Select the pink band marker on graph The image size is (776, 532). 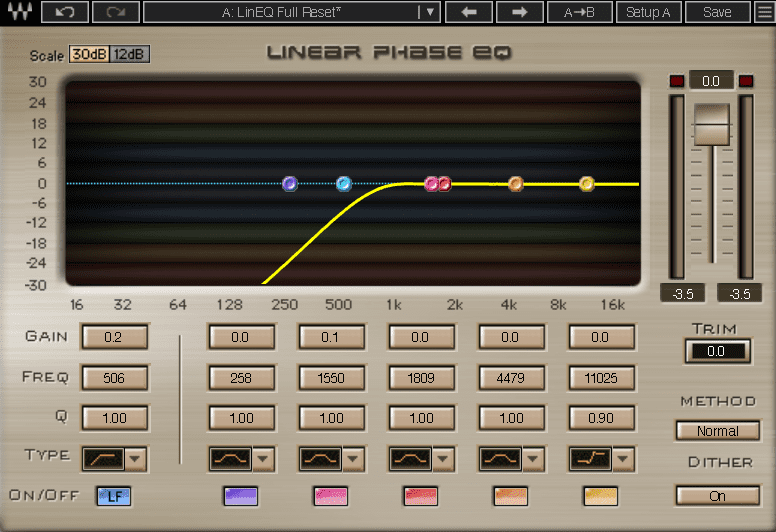(432, 184)
